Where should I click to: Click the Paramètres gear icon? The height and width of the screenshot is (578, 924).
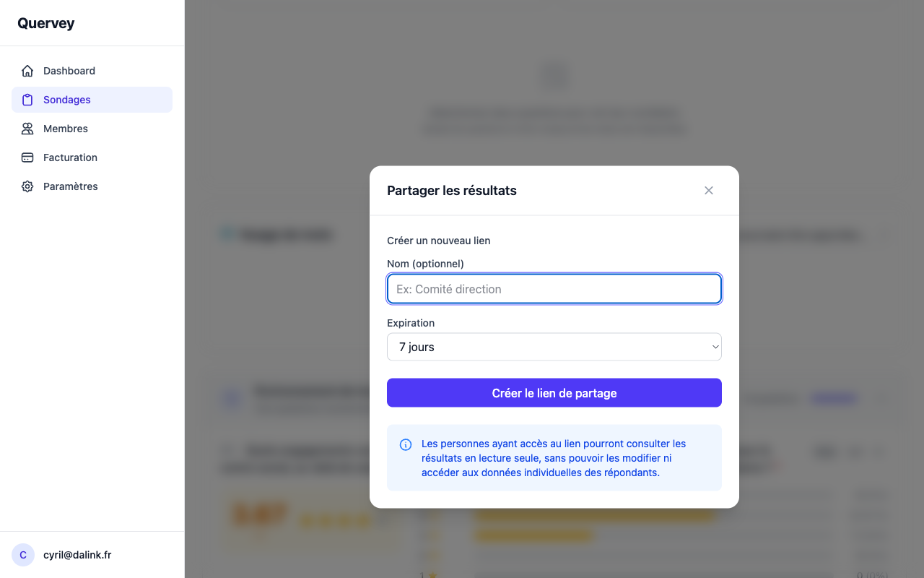(27, 186)
